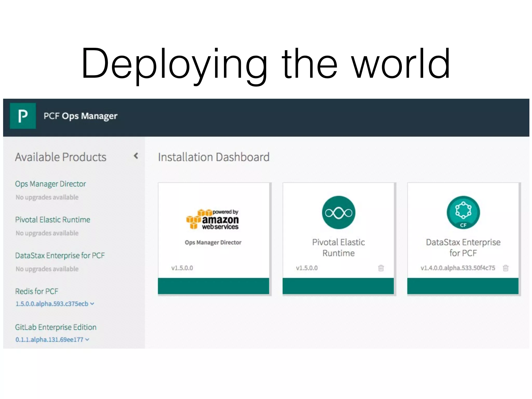Click No upgrades available under Pivotal Elastic Runtime
The image size is (532, 399).
click(47, 233)
